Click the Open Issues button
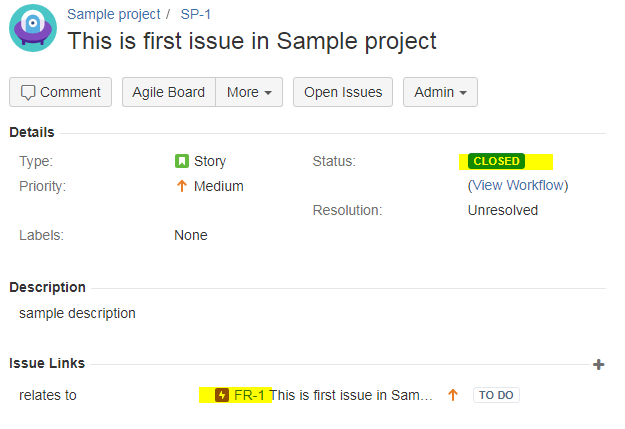625x429 pixels. (343, 92)
